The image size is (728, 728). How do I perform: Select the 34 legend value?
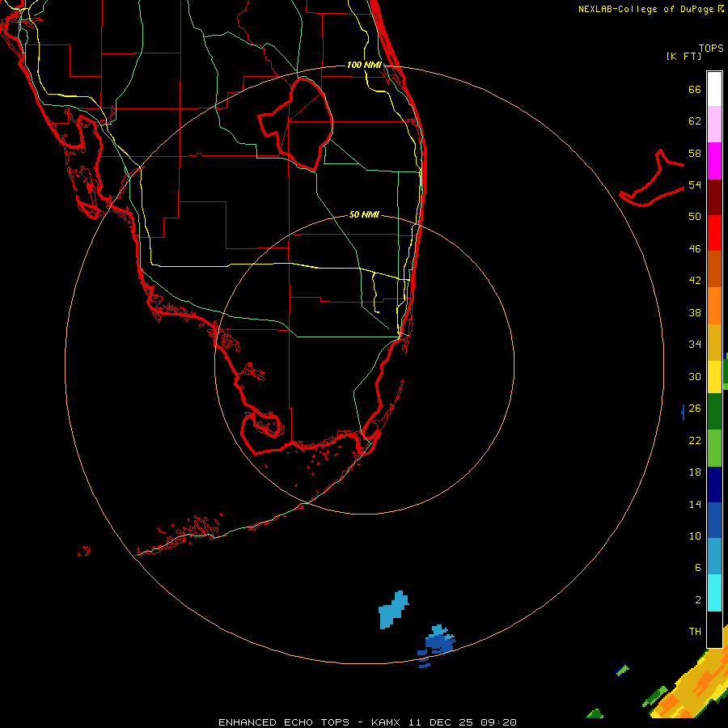[x=695, y=345]
